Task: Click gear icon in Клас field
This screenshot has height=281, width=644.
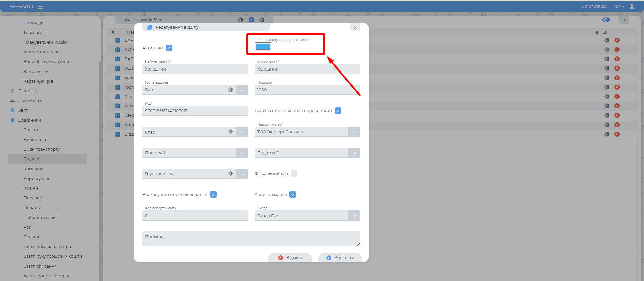Action: tap(230, 132)
